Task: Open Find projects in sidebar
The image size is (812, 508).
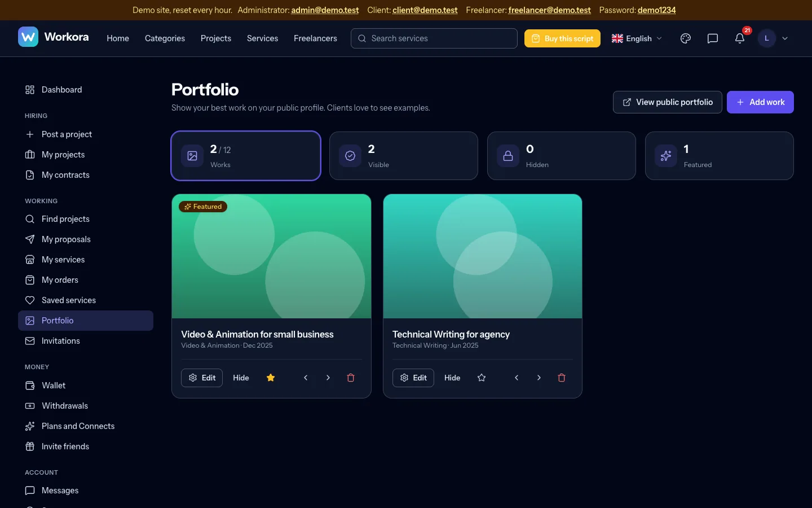Action: 86,219
